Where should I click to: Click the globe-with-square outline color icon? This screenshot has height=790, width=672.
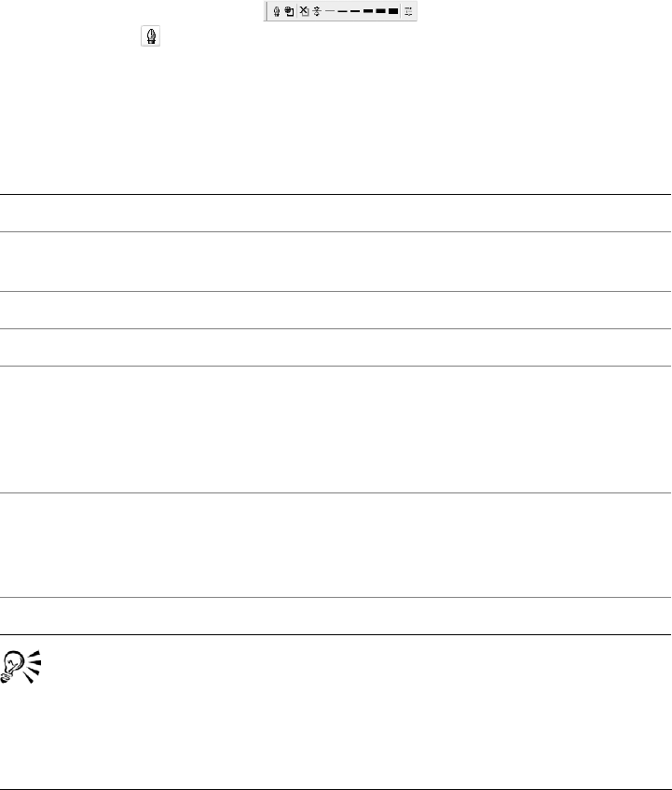coord(289,11)
